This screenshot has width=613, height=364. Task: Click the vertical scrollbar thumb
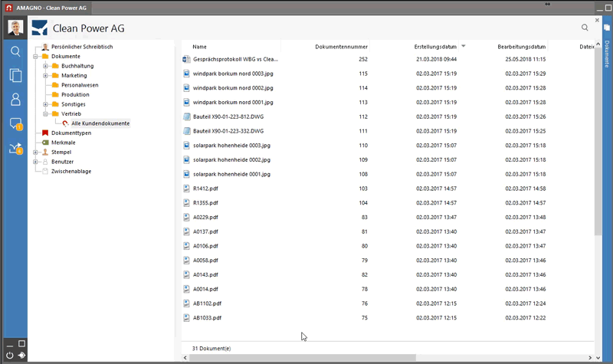tap(598, 141)
